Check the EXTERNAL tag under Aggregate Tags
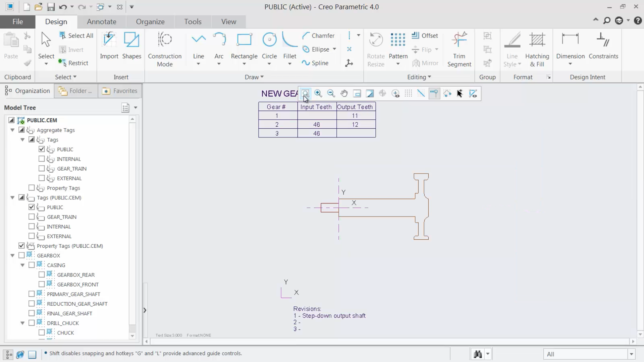The image size is (644, 362). pos(42,178)
